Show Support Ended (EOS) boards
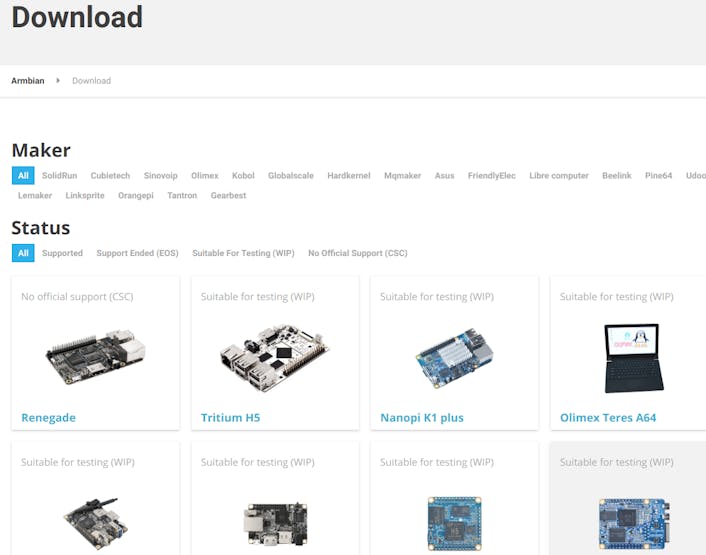The image size is (706, 555). coord(137,253)
